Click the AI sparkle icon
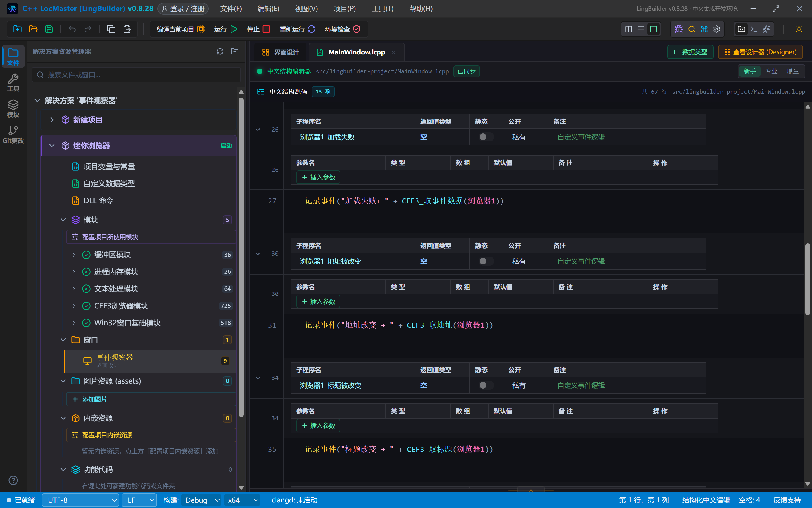The width and height of the screenshot is (812, 508). (x=766, y=29)
